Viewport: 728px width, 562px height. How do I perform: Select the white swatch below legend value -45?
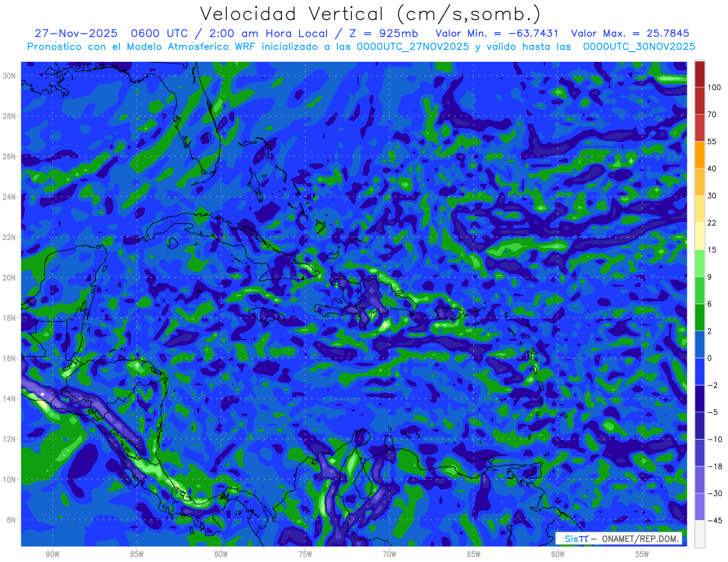pyautogui.click(x=699, y=534)
